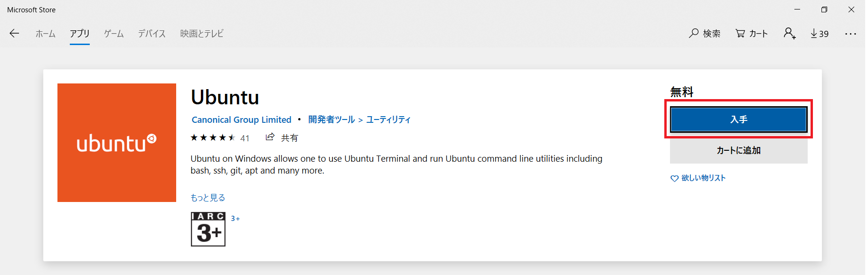Click the Ubuntu orange logo thumbnail

point(117,143)
